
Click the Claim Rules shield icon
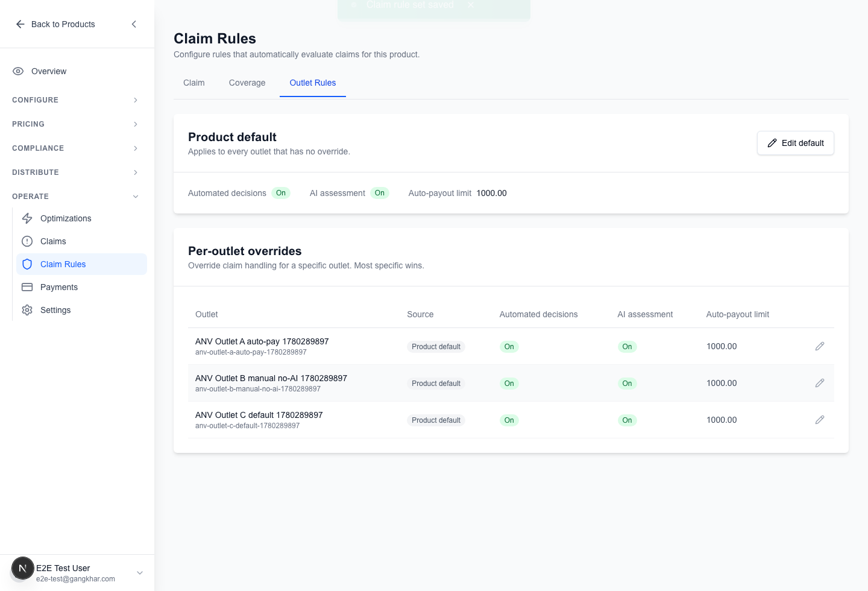click(x=27, y=264)
